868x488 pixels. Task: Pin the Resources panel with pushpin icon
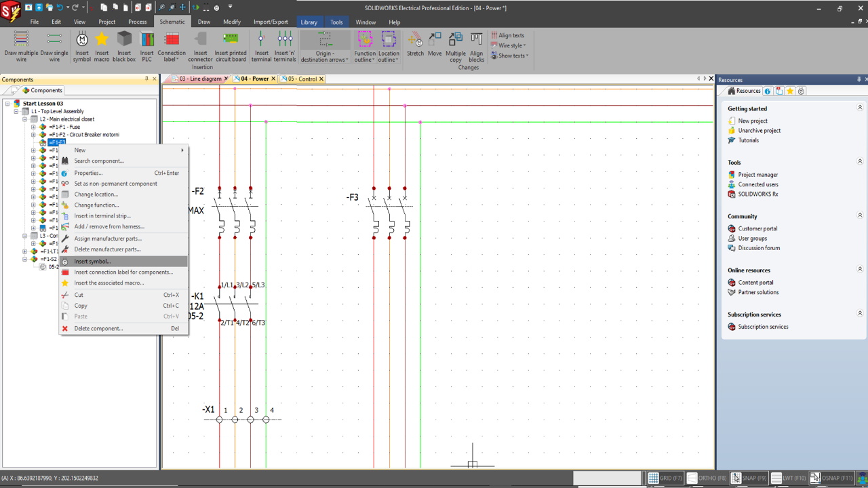click(x=859, y=79)
